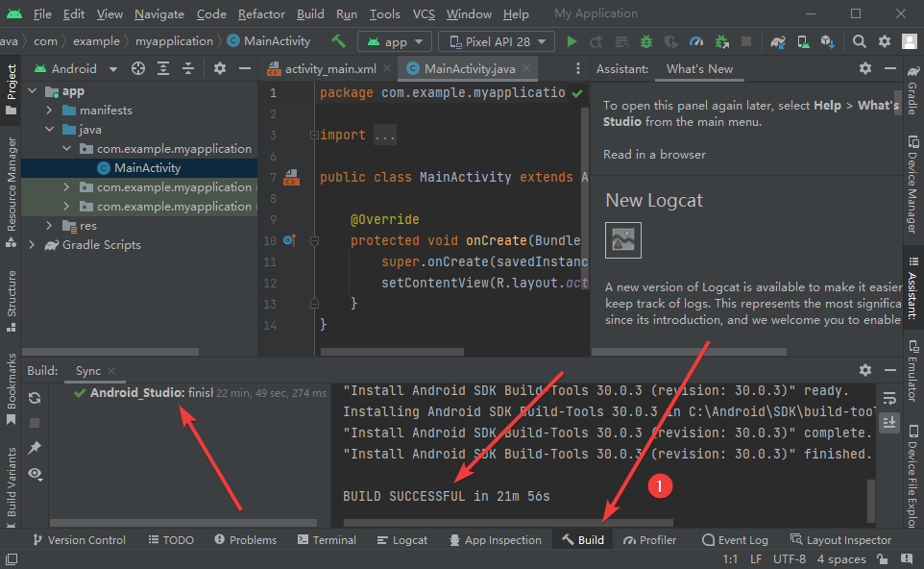Click Expand All in Project panel
This screenshot has height=569, width=924.
[163, 68]
